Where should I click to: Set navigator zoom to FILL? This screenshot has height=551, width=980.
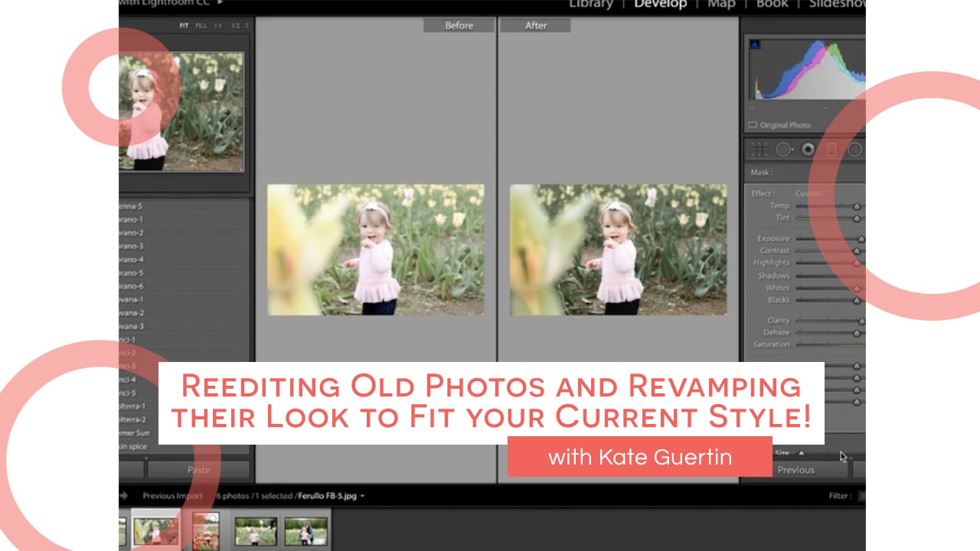(x=201, y=25)
